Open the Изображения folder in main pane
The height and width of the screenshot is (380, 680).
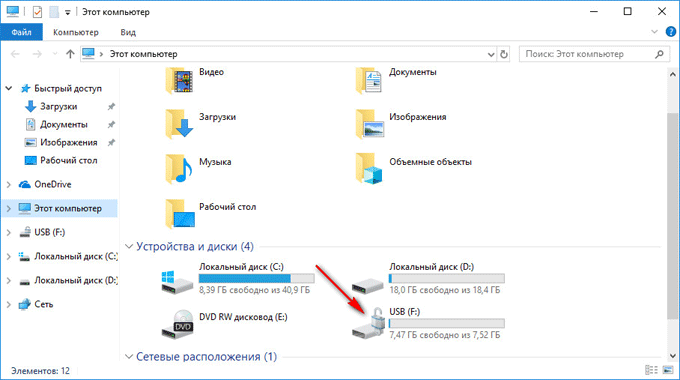[369, 124]
